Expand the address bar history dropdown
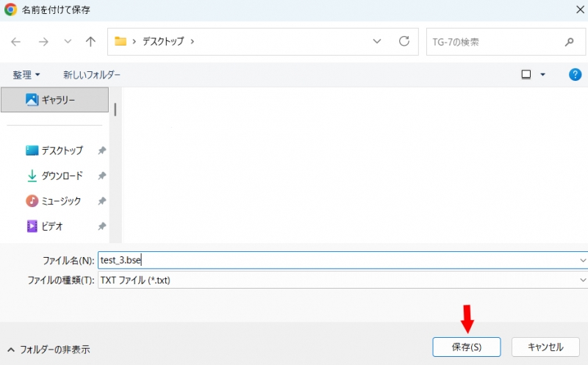588x365 pixels. [377, 42]
